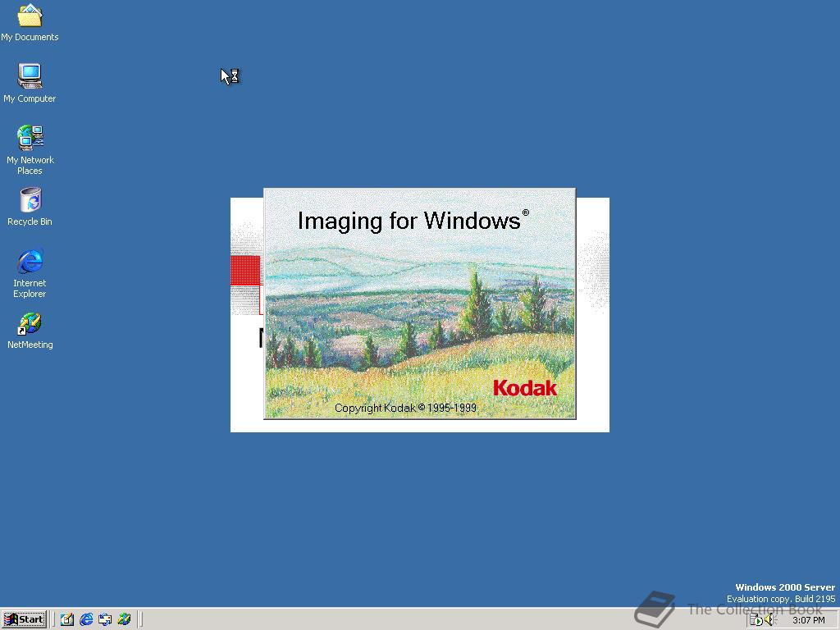Click the tray icon with the green arrow
The height and width of the screenshot is (630, 840).
pos(756,620)
